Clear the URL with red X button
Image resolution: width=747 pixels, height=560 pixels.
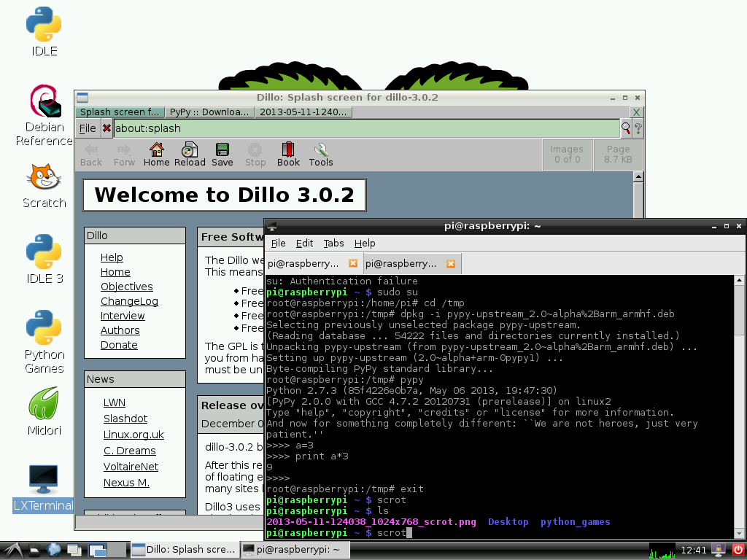[x=107, y=128]
